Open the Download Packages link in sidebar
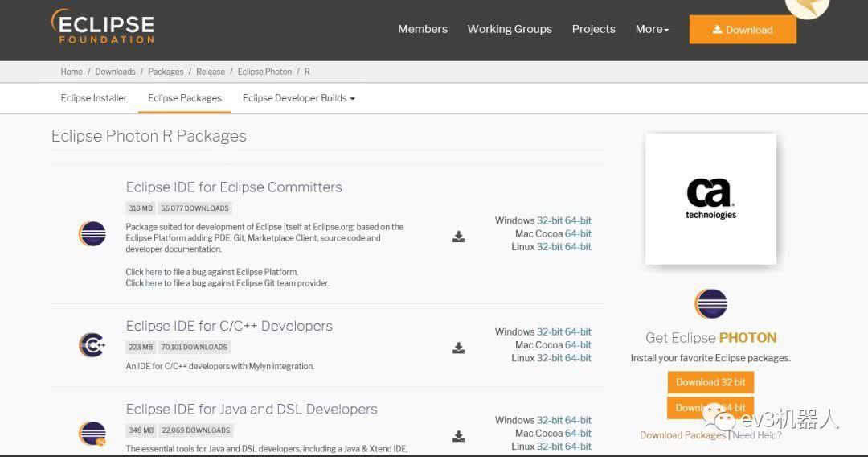The width and height of the screenshot is (868, 457). (682, 435)
